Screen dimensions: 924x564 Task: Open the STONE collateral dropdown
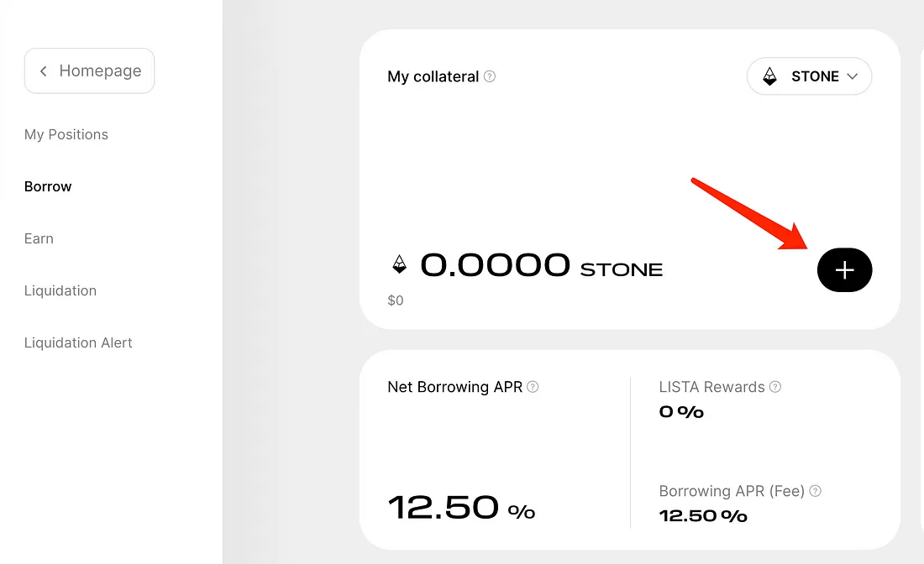(809, 76)
